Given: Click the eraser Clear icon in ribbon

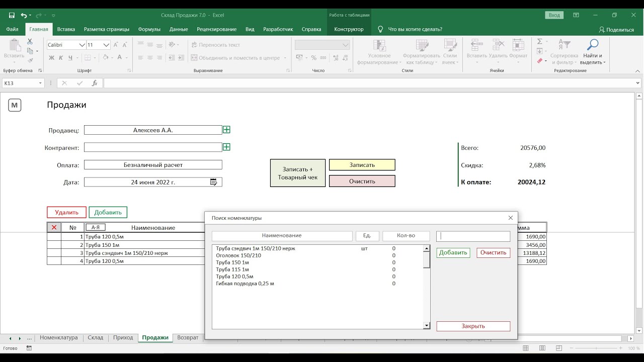Looking at the screenshot, I should pyautogui.click(x=540, y=61).
